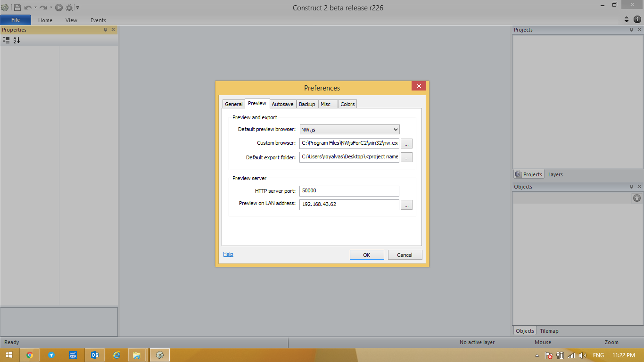Open the About info icon

point(637,19)
